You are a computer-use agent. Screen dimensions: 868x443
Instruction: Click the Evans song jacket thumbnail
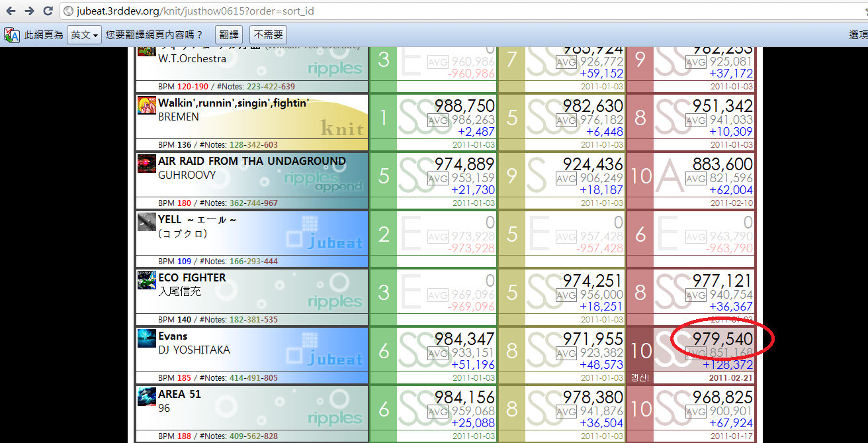pyautogui.click(x=147, y=338)
